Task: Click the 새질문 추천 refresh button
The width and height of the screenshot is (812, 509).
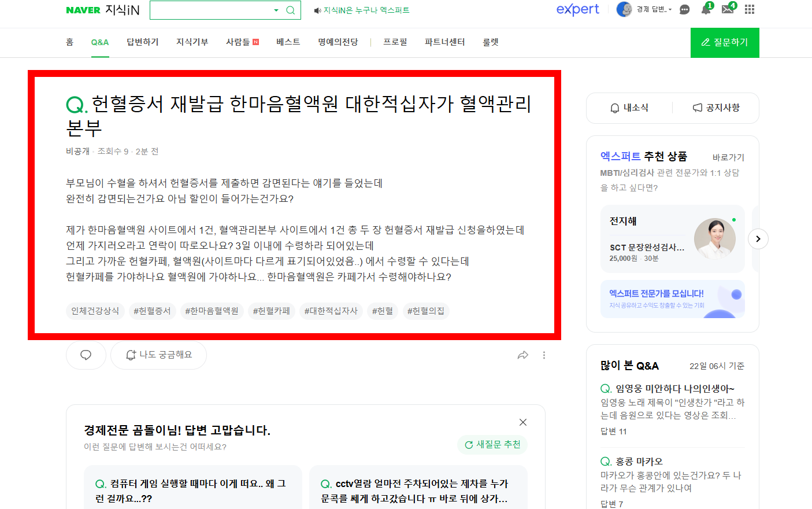Action: click(492, 444)
